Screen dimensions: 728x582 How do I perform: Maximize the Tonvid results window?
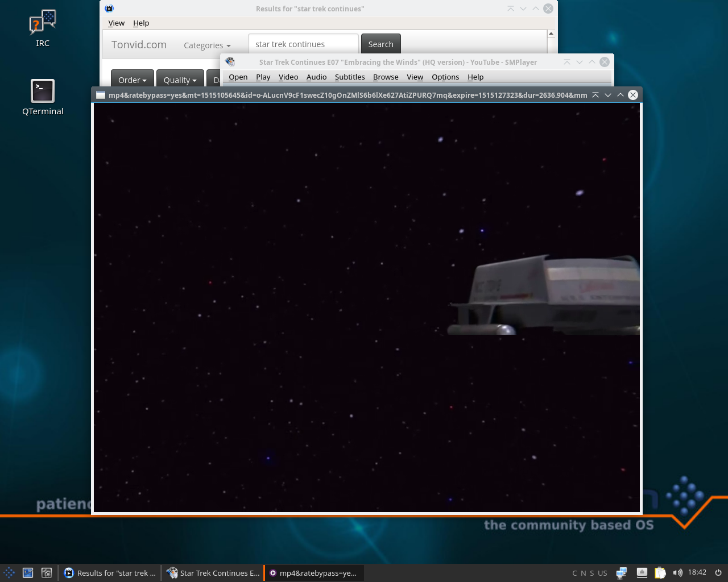[x=536, y=9]
